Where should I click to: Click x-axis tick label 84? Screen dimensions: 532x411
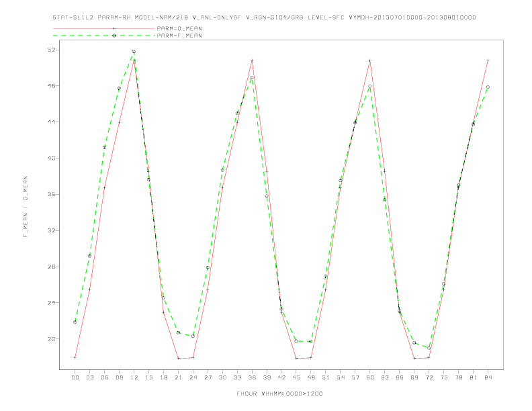[x=488, y=377]
